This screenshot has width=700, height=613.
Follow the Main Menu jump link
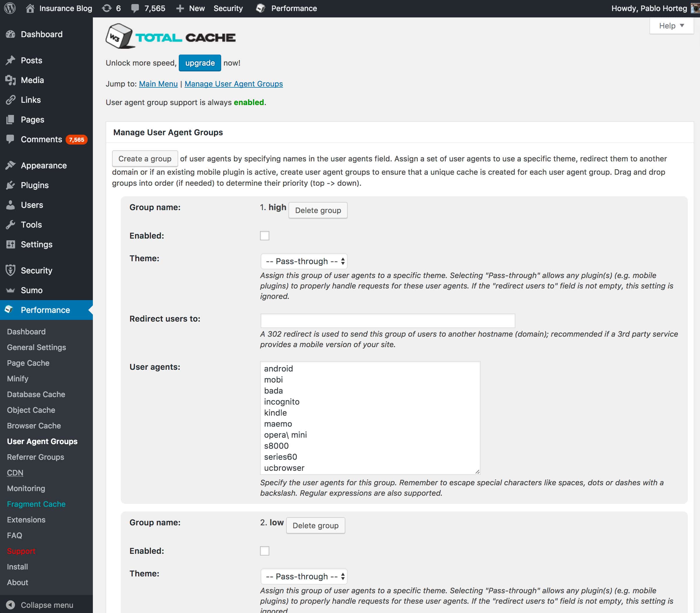tap(158, 84)
